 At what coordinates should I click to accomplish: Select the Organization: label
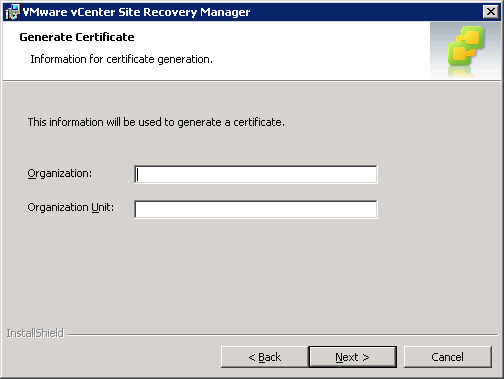coord(59,174)
